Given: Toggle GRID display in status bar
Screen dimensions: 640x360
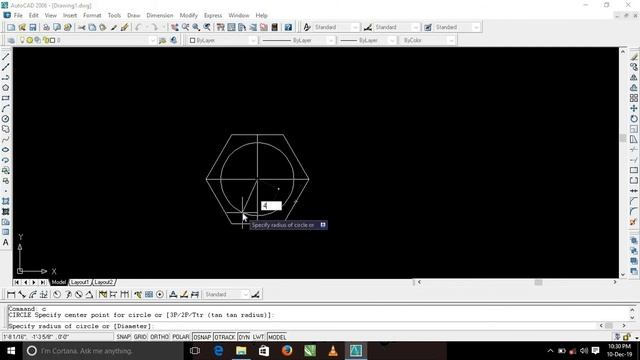Looking at the screenshot, I should [x=140, y=337].
